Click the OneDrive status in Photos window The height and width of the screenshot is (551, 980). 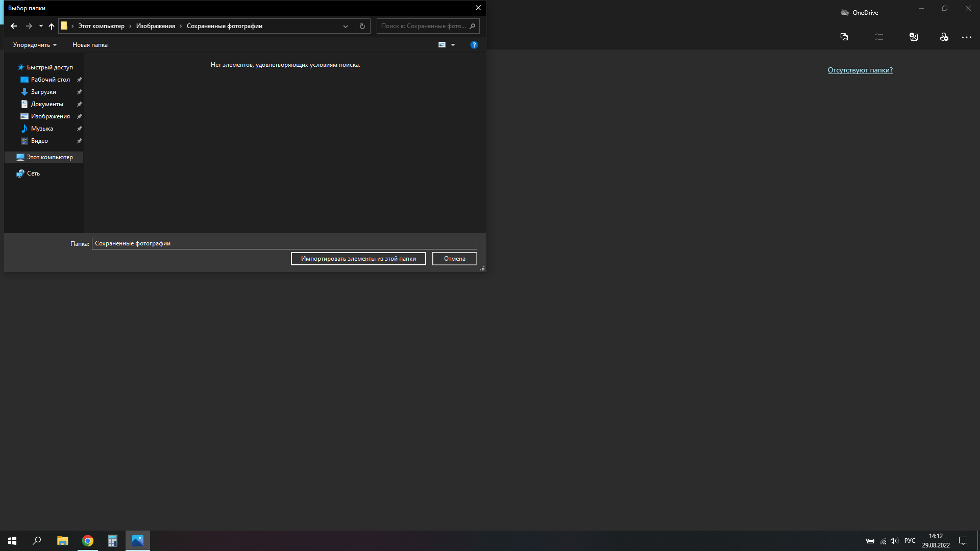pos(860,12)
